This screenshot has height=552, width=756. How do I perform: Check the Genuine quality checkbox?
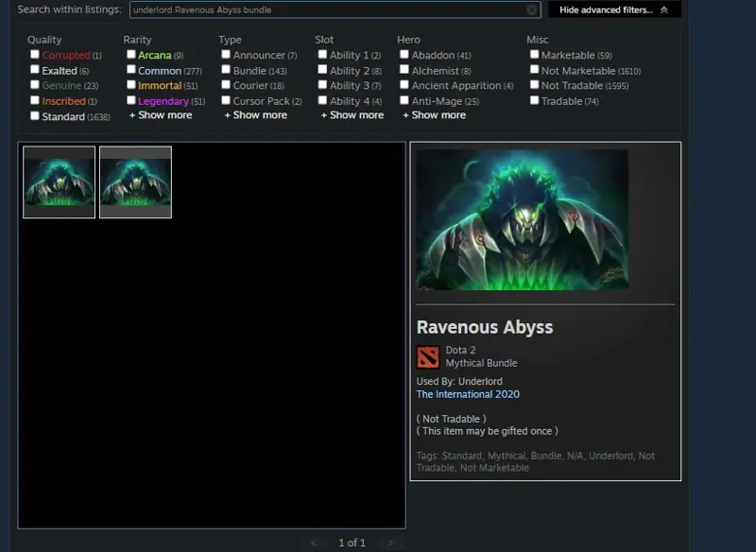pyautogui.click(x=35, y=85)
